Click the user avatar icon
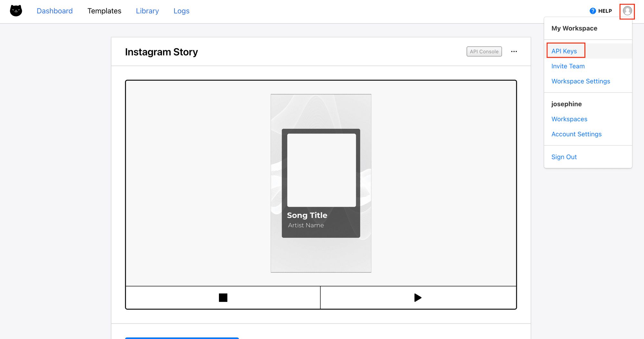 (x=627, y=11)
